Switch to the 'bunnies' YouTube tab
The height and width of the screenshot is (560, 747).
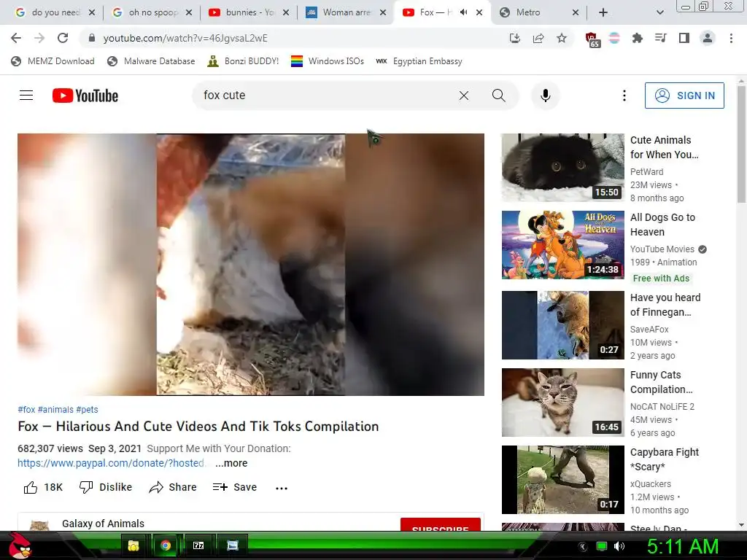click(248, 12)
